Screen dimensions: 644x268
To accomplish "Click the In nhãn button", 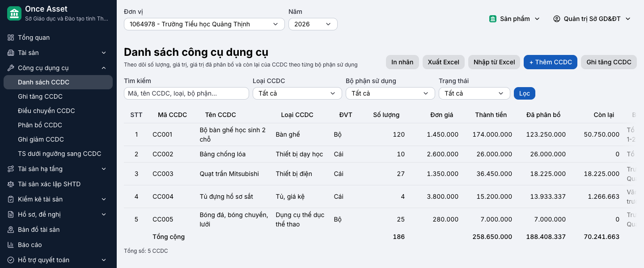I will click(402, 62).
